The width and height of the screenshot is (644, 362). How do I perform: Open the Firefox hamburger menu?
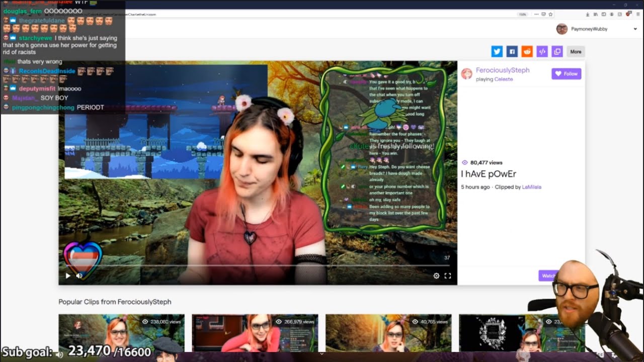tap(638, 14)
